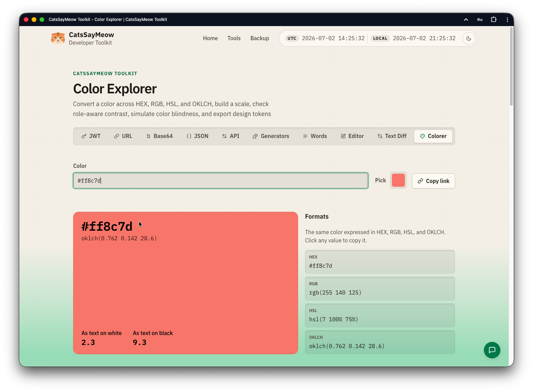
Task: Switch to the Base64 tab
Action: 159,136
